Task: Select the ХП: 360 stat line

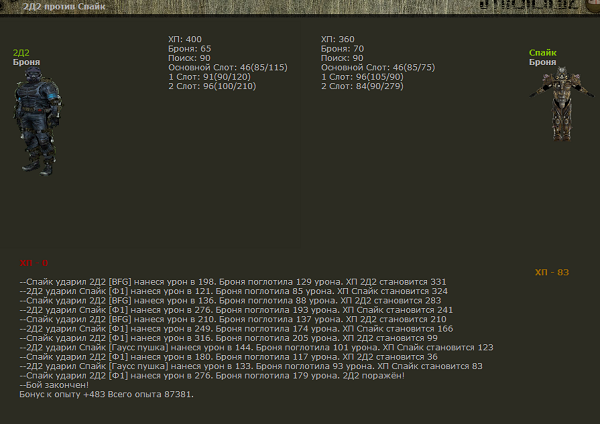Action: tap(338, 39)
